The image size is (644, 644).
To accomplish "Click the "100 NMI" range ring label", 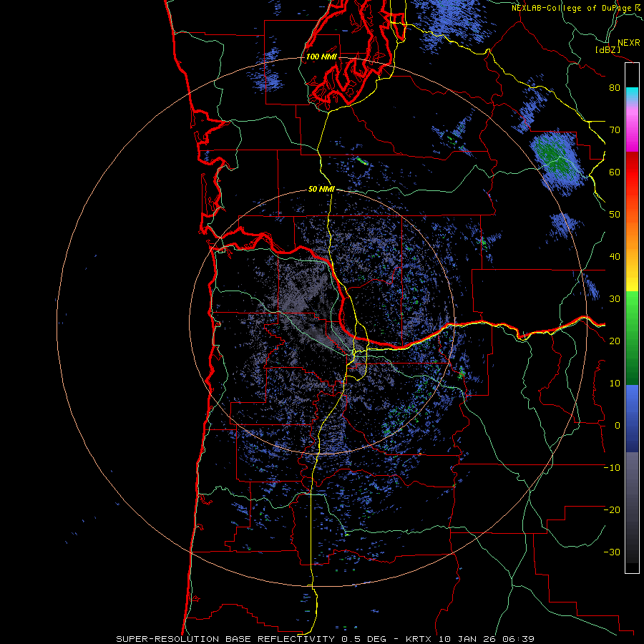I will point(321,57).
